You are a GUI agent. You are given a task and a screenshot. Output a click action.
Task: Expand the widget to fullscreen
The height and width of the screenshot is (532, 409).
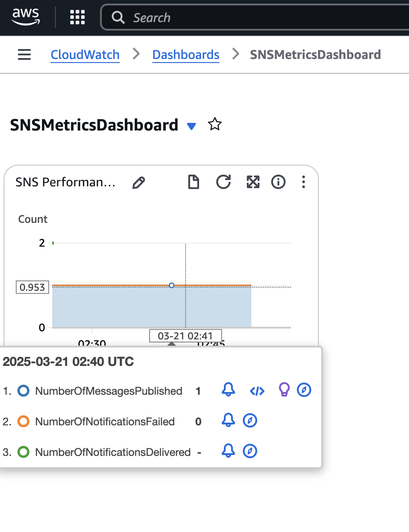(x=253, y=182)
